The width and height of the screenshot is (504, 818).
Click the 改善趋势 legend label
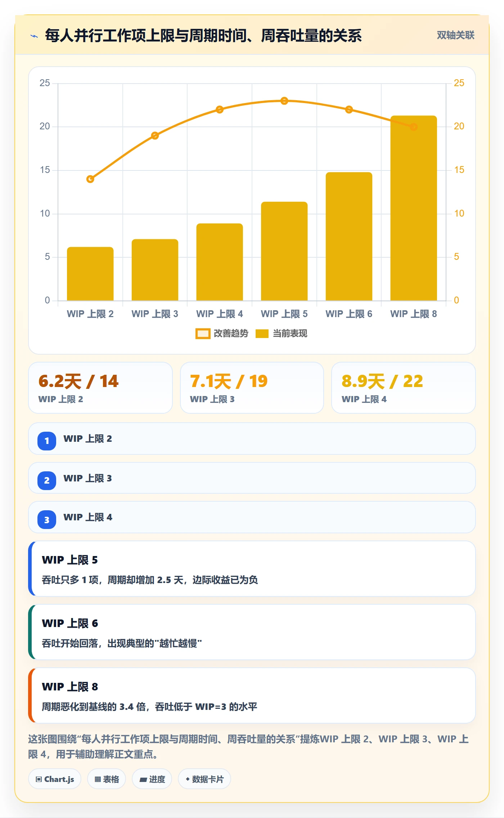231,334
